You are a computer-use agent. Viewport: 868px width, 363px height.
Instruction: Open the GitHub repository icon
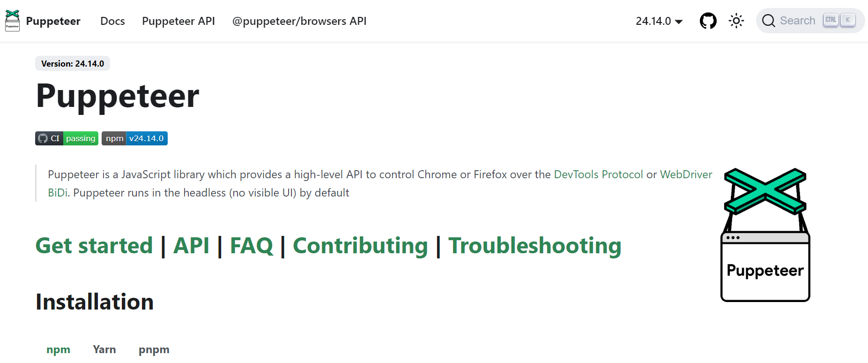708,21
